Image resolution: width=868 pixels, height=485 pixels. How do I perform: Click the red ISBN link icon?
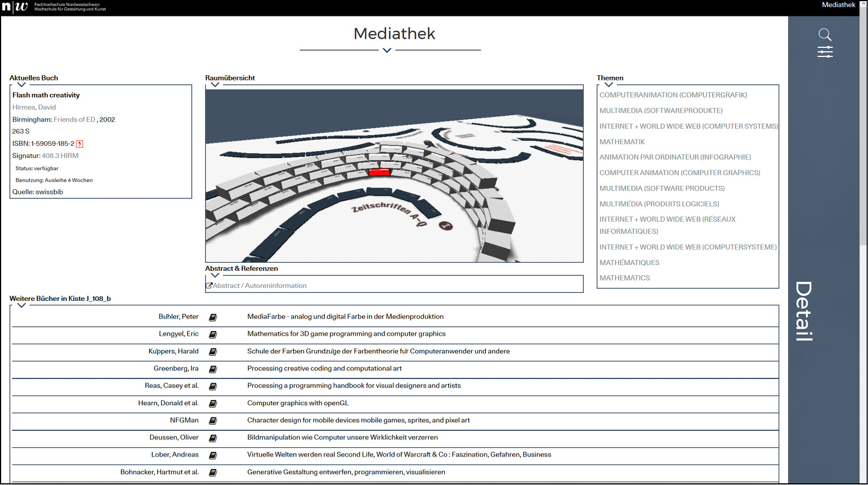click(80, 144)
